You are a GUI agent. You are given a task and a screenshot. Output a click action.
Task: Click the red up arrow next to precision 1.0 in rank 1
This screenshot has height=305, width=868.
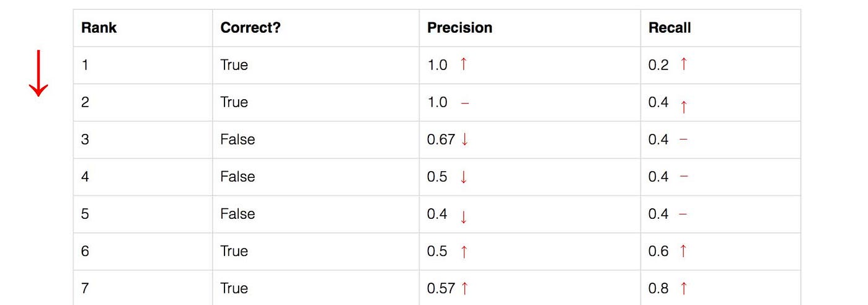pos(463,63)
